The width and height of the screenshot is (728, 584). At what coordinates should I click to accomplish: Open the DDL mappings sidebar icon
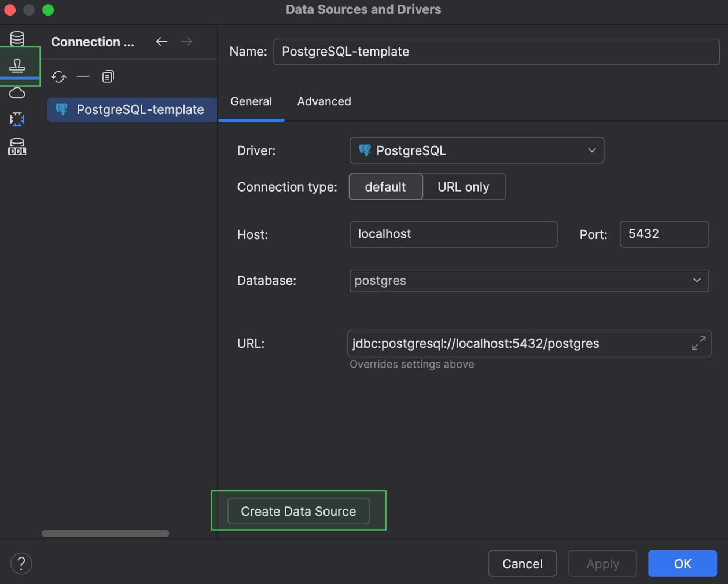click(17, 147)
